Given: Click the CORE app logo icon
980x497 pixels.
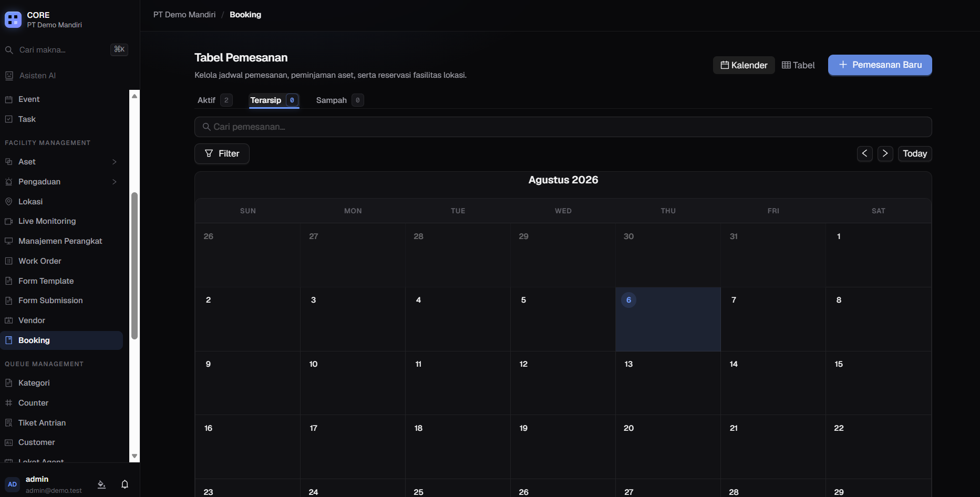Looking at the screenshot, I should (x=13, y=20).
